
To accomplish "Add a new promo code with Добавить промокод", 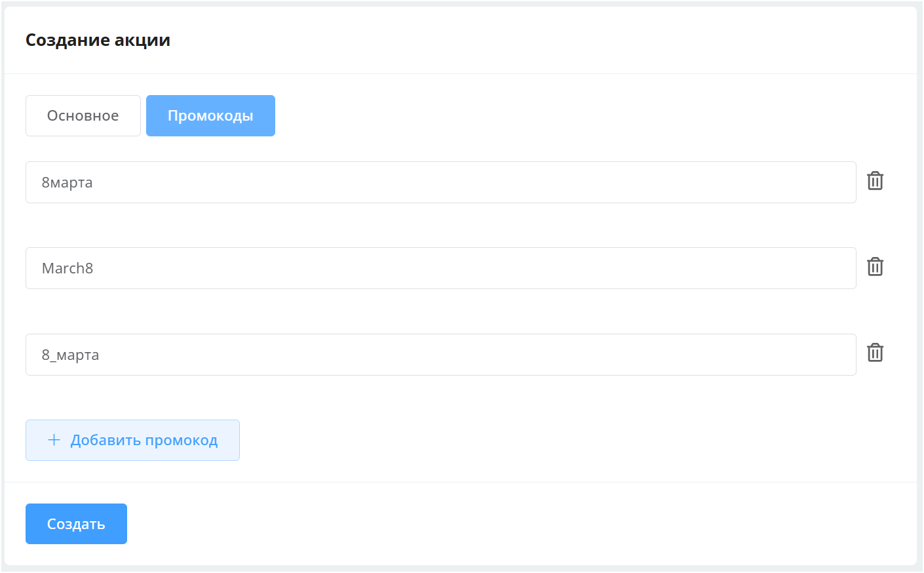I will 132,440.
